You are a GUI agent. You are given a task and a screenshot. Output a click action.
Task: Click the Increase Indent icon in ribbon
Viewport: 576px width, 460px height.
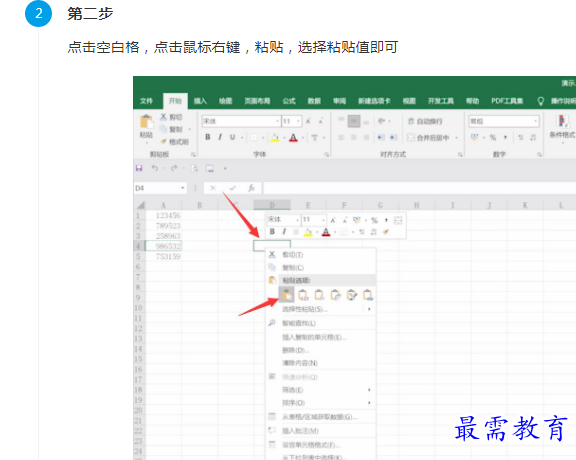393,137
